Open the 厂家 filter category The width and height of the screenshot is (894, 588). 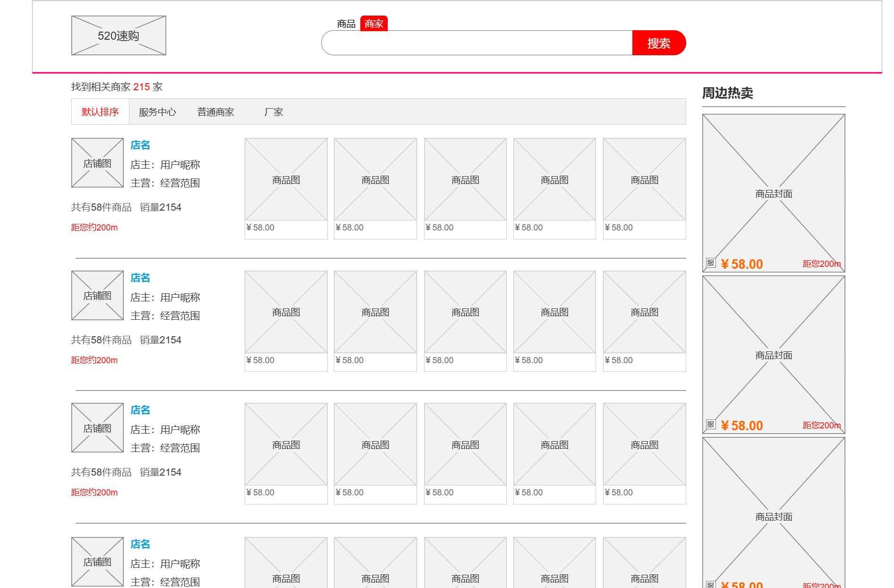(x=273, y=111)
